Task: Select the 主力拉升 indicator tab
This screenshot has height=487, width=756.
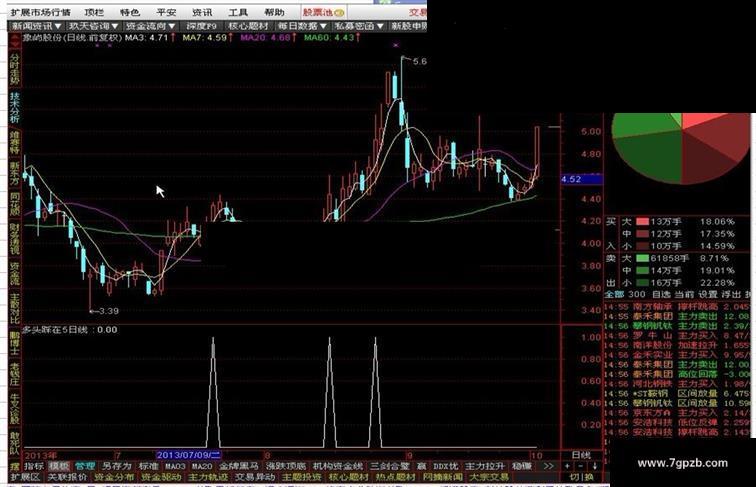Action: click(485, 466)
